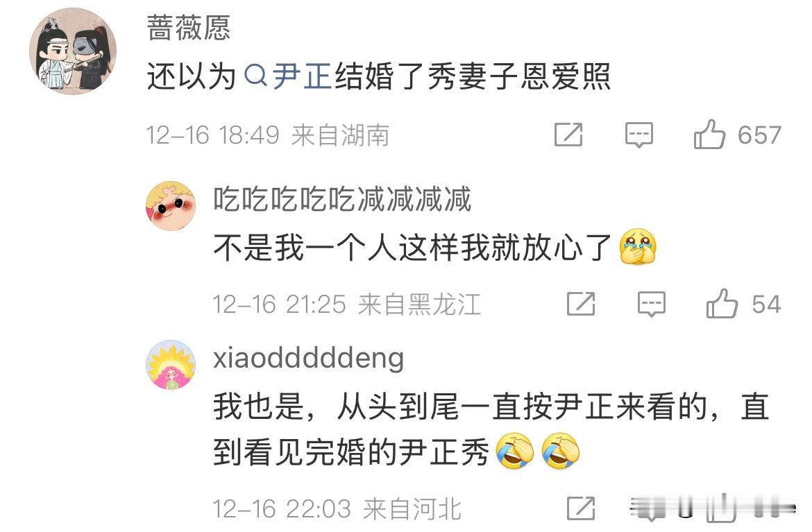
Task: Reply to 蔷薇愿's comment with the bubble icon
Action: tap(639, 135)
